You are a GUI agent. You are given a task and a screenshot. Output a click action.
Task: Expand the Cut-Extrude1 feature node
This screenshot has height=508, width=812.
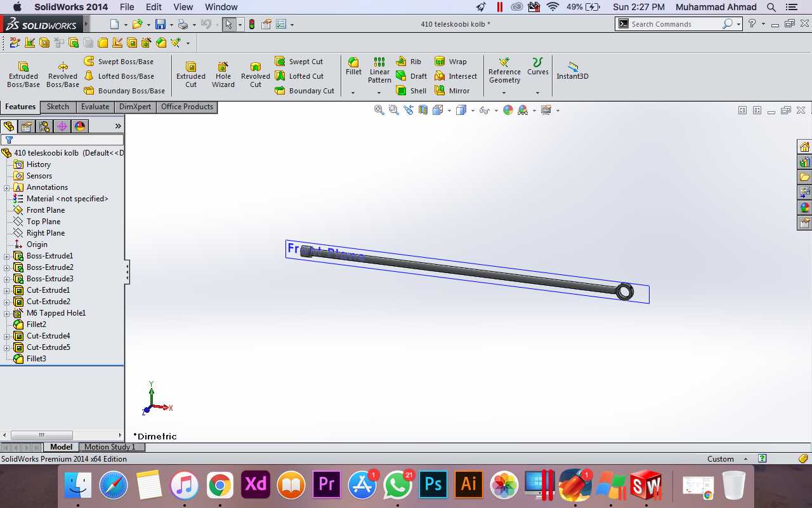click(x=7, y=290)
